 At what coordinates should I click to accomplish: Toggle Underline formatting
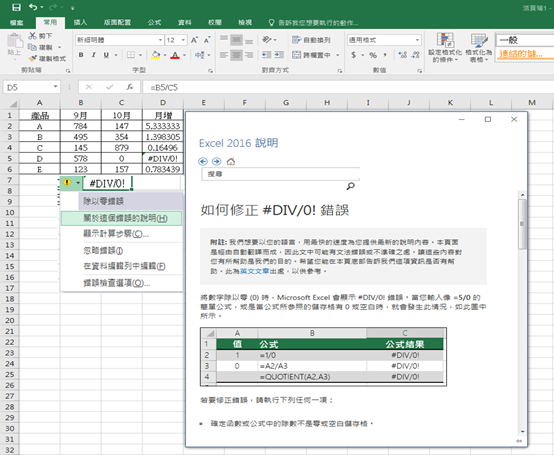(x=106, y=55)
